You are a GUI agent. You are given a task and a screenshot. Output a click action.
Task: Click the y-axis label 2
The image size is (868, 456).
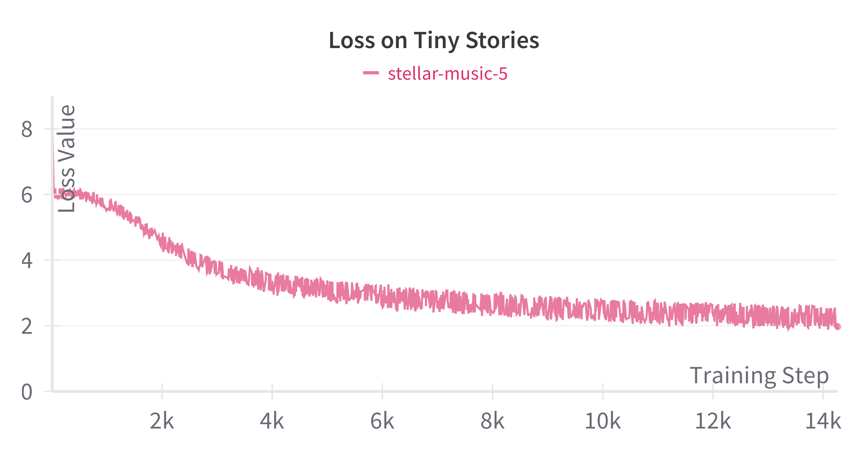coord(27,326)
